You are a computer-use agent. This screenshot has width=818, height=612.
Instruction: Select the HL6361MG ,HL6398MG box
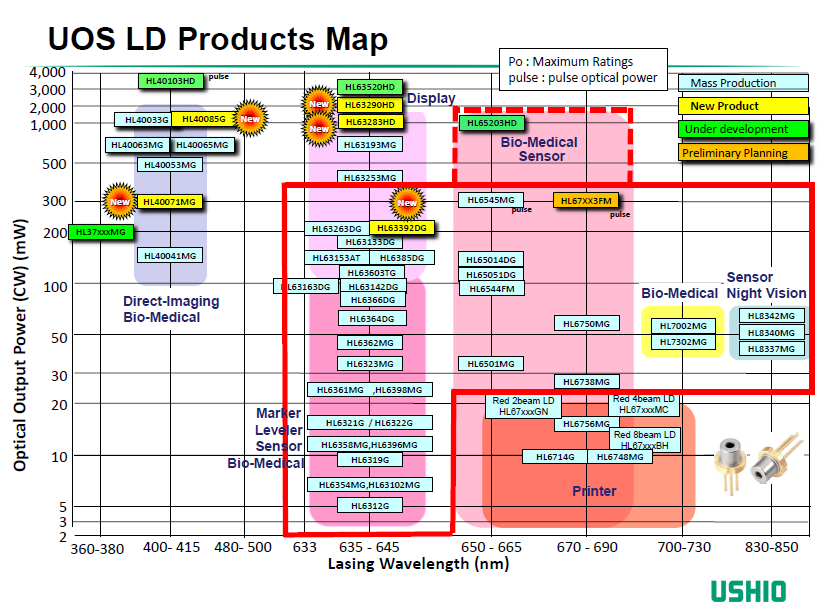coord(370,390)
